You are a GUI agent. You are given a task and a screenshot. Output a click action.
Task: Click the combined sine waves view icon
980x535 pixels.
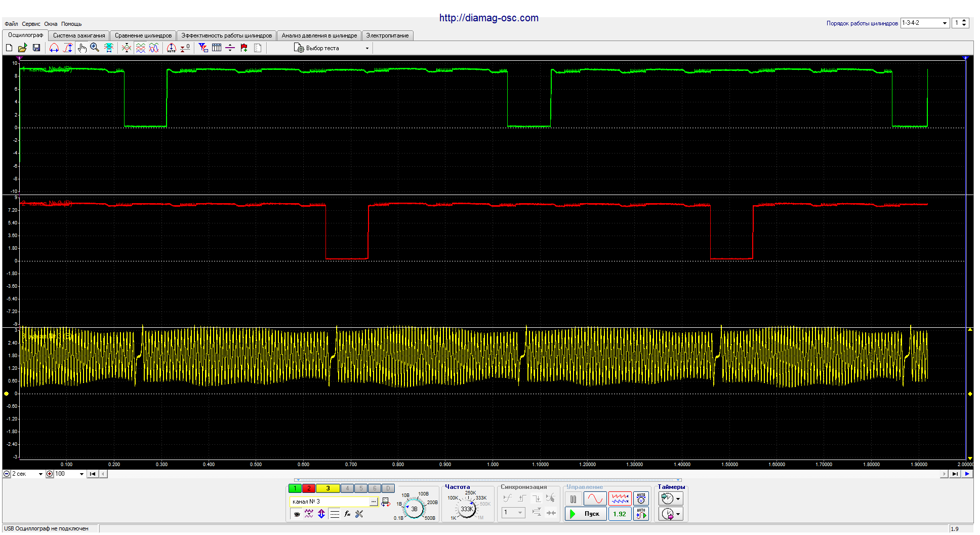point(154,48)
